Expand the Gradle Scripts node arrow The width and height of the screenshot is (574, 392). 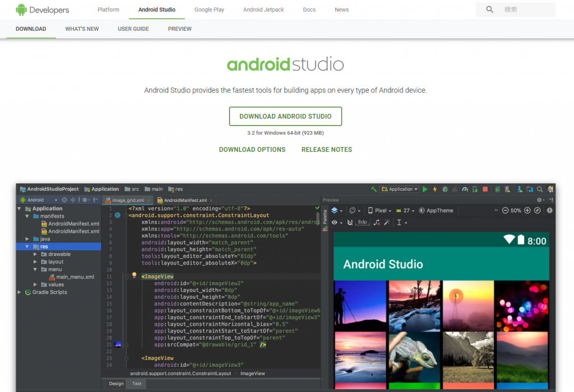(x=19, y=292)
